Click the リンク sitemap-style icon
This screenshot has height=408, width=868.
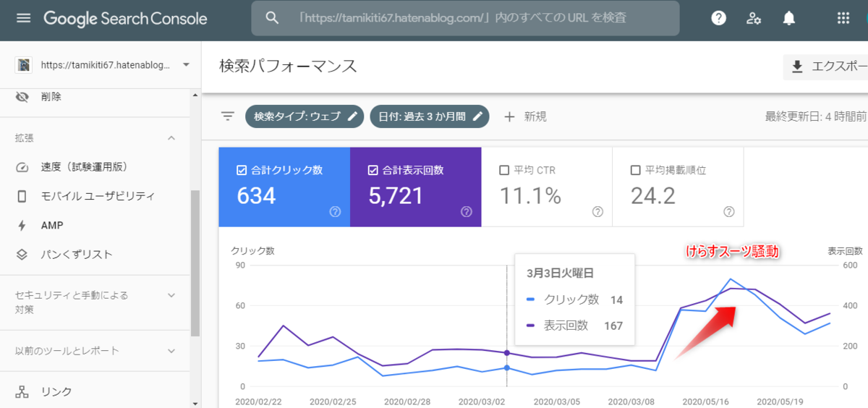[22, 392]
